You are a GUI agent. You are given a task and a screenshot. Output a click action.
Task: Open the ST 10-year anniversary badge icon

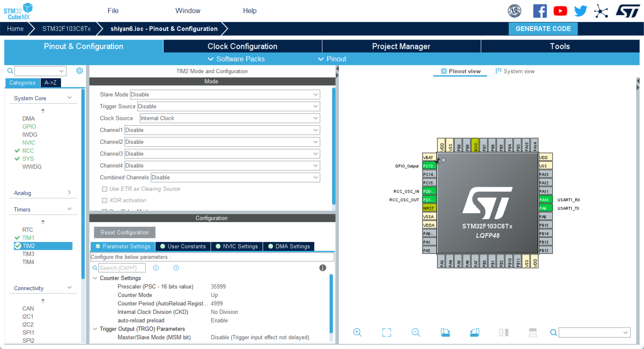point(515,11)
